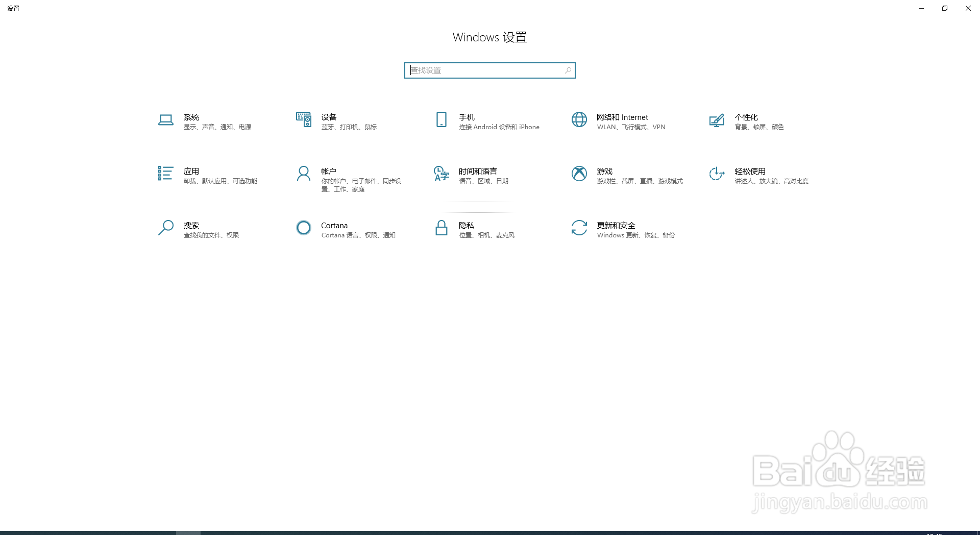Click text 背景、锁屏、颜色
Image resolution: width=980 pixels, height=535 pixels.
pyautogui.click(x=759, y=127)
